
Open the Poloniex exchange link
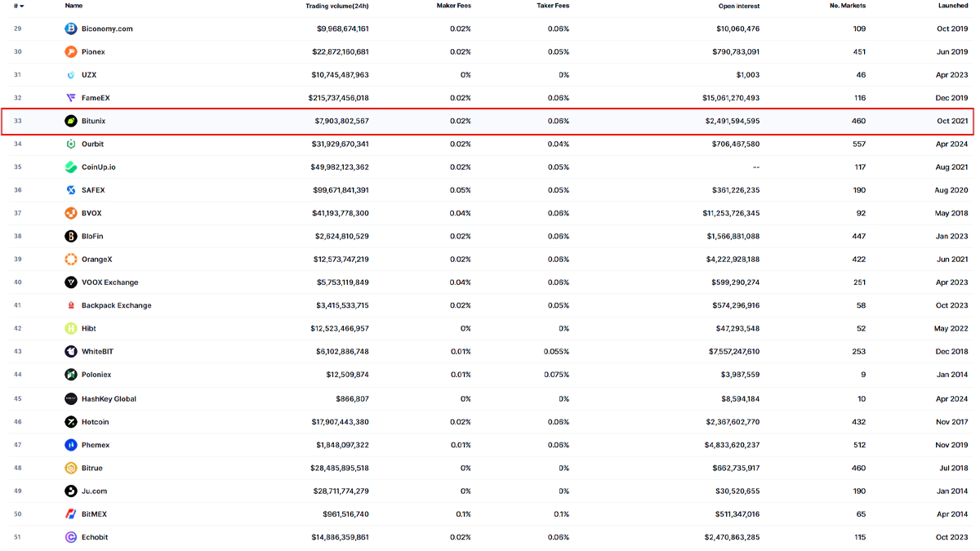pos(96,375)
